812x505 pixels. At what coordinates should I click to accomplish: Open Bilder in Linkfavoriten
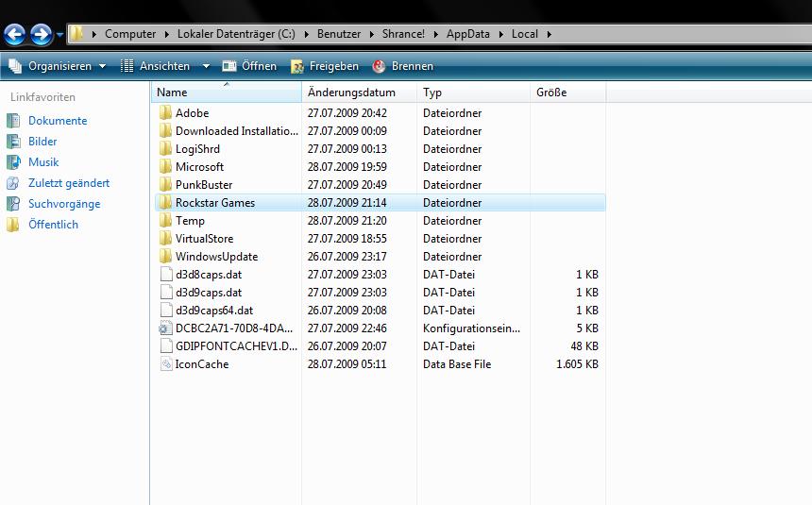(42, 142)
